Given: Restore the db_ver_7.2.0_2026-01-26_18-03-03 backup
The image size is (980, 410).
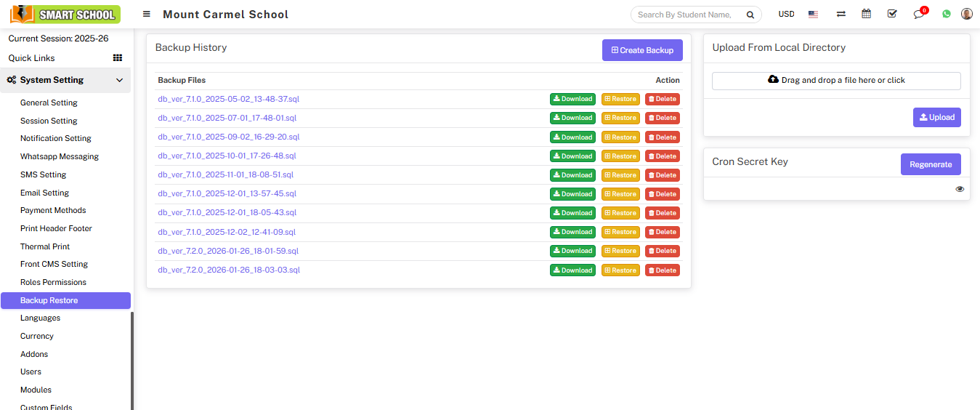Looking at the screenshot, I should pyautogui.click(x=620, y=270).
